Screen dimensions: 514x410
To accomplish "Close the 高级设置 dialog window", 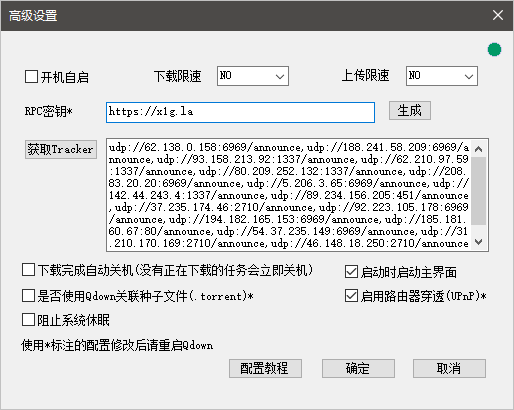I will (x=498, y=15).
